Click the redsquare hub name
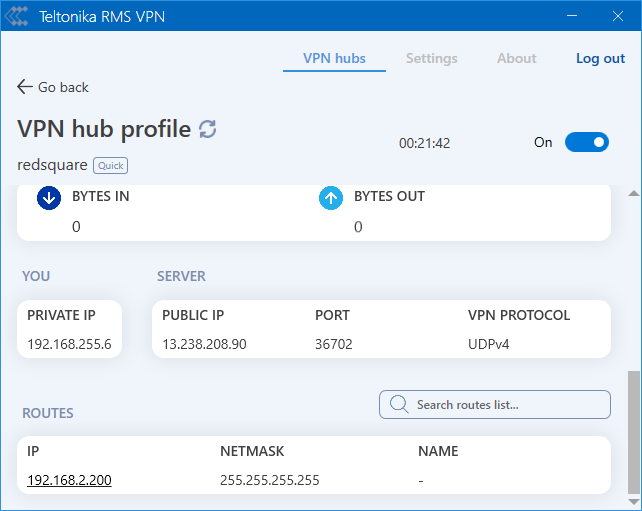 coord(52,165)
